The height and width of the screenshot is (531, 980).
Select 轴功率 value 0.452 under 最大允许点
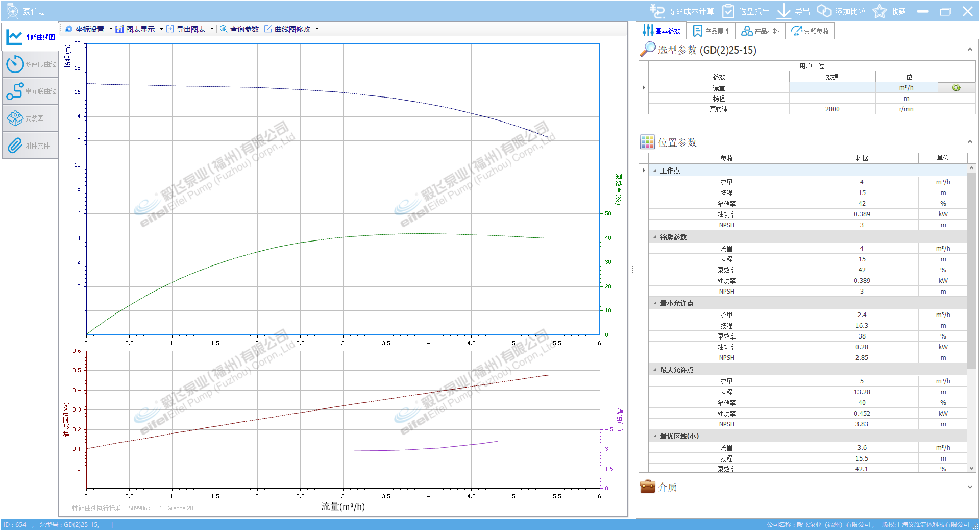tap(862, 414)
